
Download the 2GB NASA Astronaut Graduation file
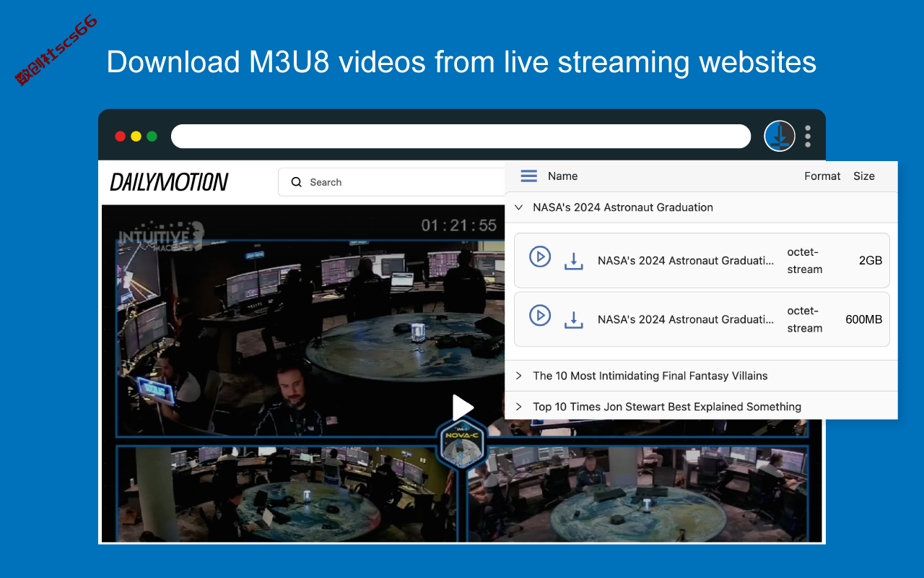coord(574,261)
